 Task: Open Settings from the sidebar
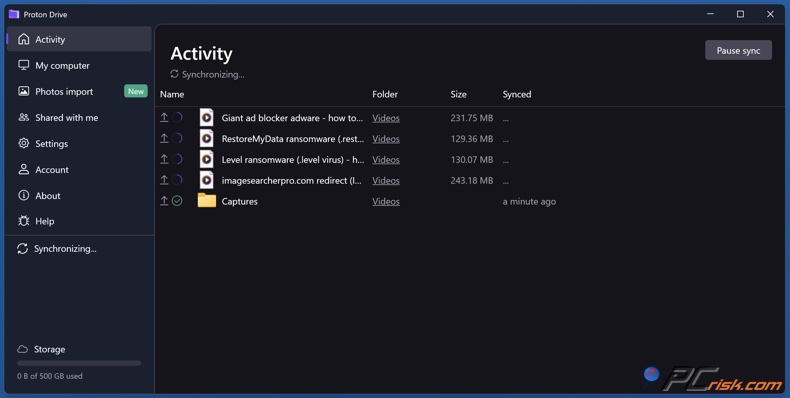tap(79, 144)
